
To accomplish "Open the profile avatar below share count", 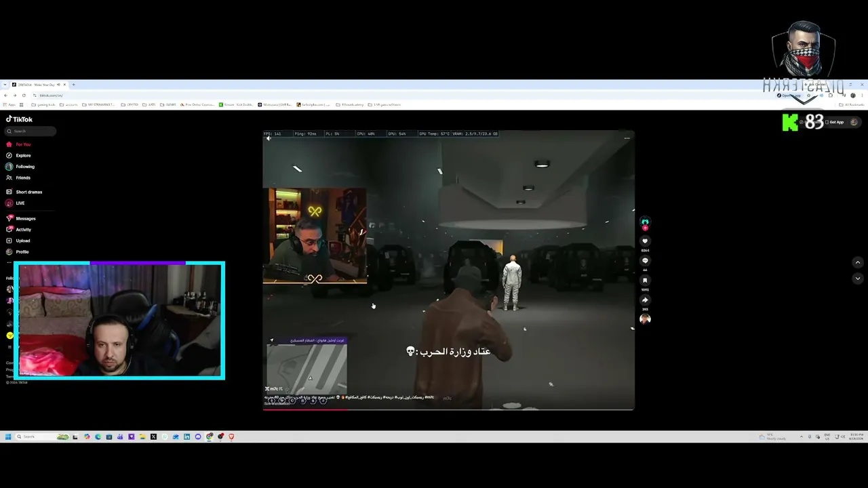I will (645, 319).
